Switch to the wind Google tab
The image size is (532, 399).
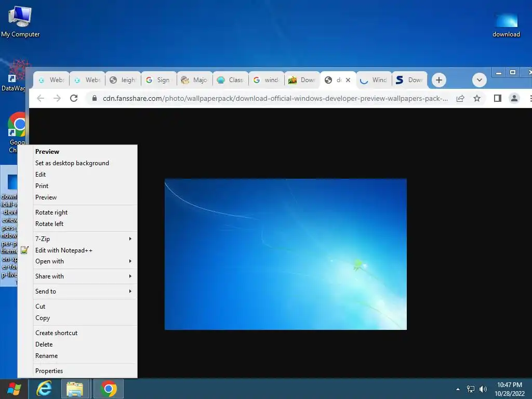(268, 80)
